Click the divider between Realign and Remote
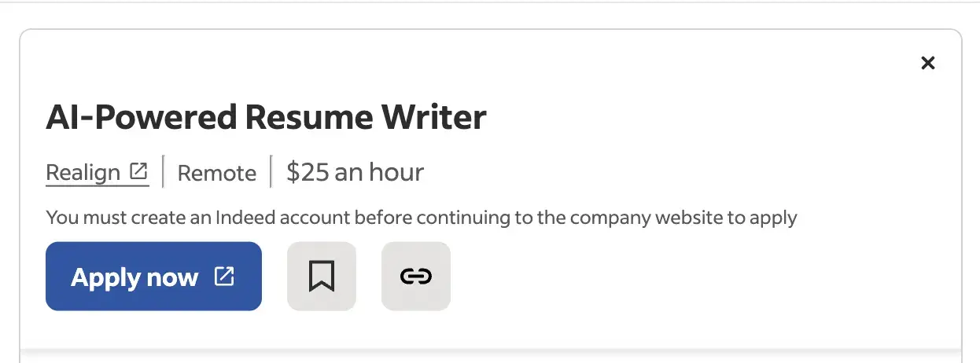 pyautogui.click(x=163, y=172)
